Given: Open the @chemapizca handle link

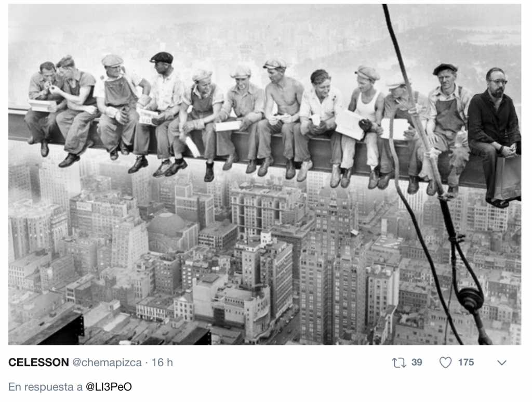Looking at the screenshot, I should pyautogui.click(x=107, y=362).
